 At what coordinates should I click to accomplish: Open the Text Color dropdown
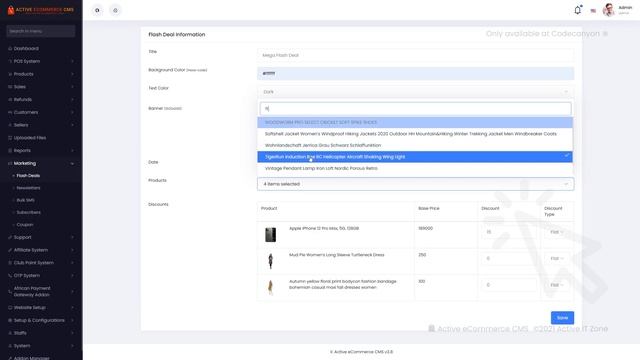coord(415,92)
